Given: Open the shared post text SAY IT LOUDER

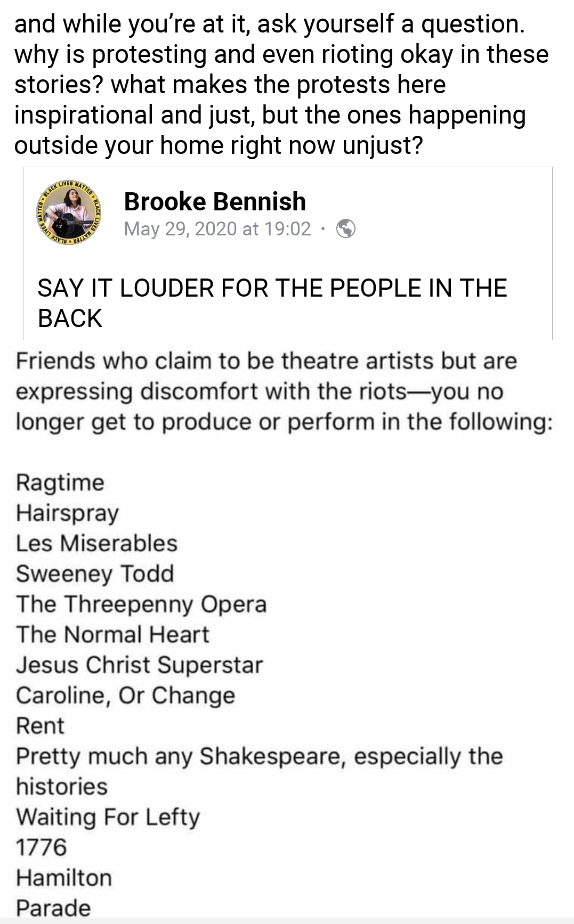Looking at the screenshot, I should (272, 303).
